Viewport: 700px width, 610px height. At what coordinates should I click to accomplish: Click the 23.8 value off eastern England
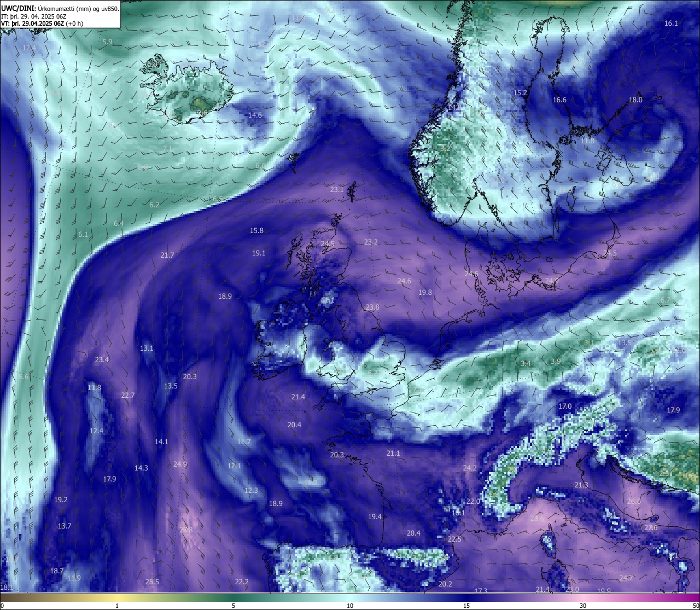372,307
